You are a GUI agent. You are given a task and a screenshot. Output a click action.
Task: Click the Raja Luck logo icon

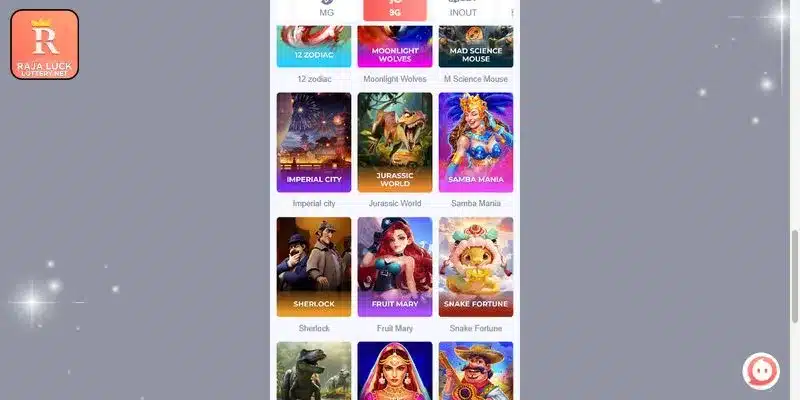coord(45,44)
